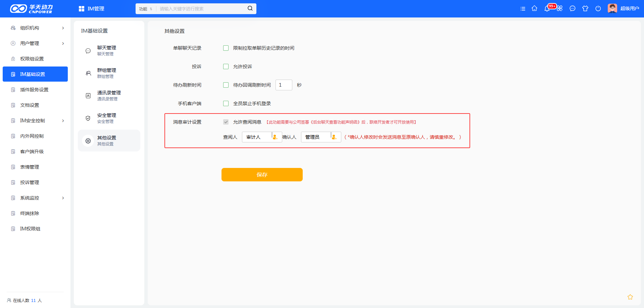Toggle 待办回调刷新时间 checkbox
Image resolution: width=644 pixels, height=308 pixels.
point(226,85)
